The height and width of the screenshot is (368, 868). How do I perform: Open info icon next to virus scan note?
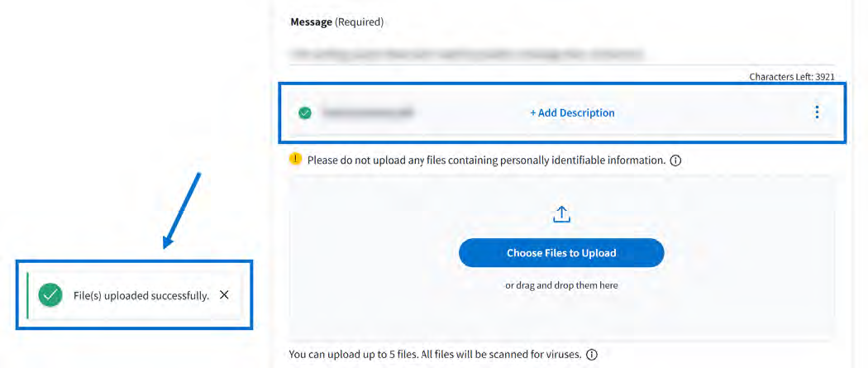click(x=591, y=355)
